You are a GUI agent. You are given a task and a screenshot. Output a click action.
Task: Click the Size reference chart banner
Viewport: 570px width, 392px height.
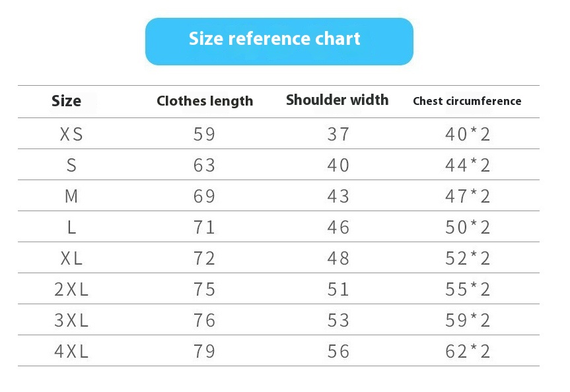pyautogui.click(x=279, y=42)
